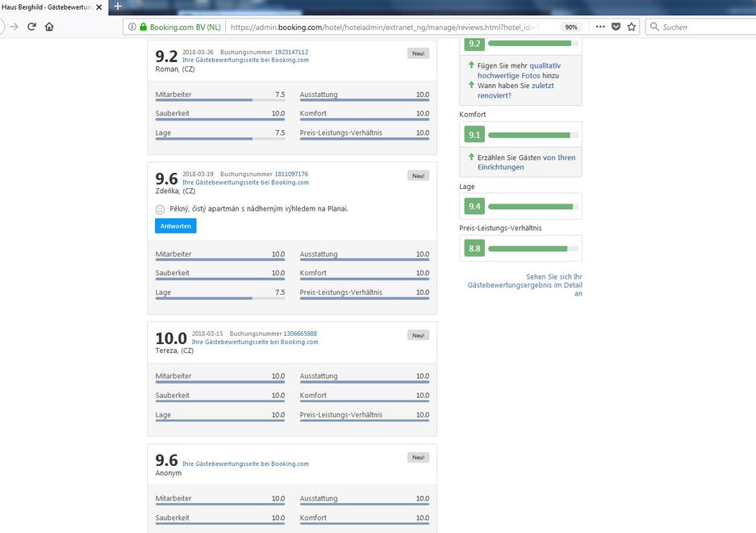Open the page actions three-dots menu
The image size is (756, 533).
click(599, 27)
